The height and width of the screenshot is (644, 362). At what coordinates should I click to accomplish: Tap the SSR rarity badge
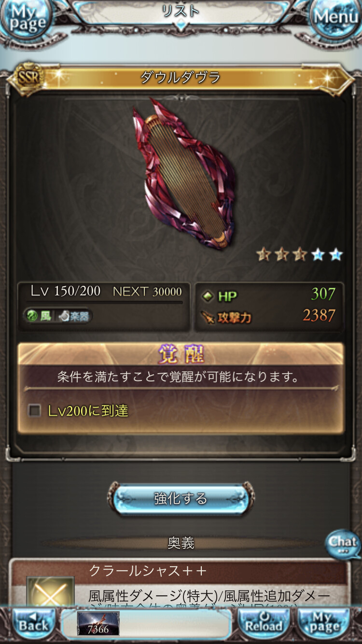point(29,76)
